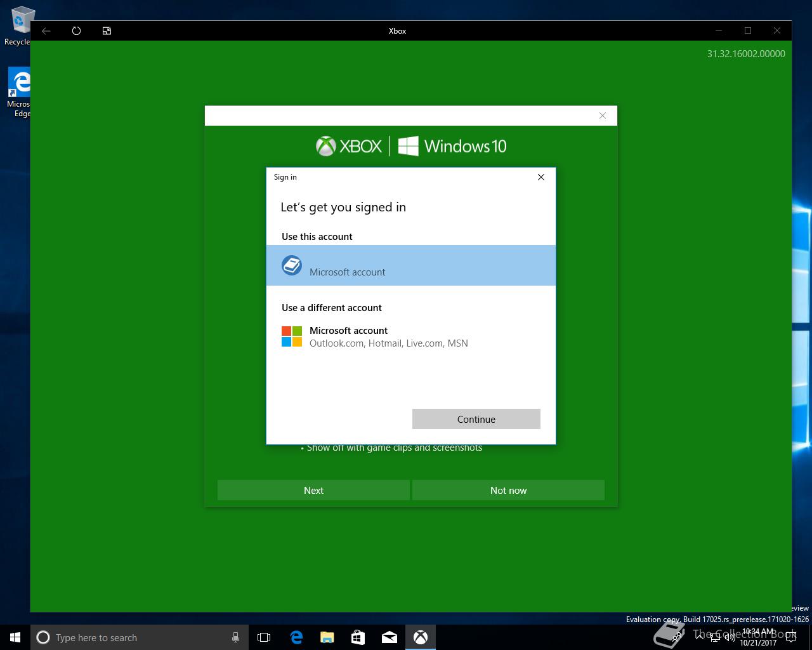The width and height of the screenshot is (812, 650).
Task: Click the 'Let's get you signed in' heading
Action: (x=343, y=207)
